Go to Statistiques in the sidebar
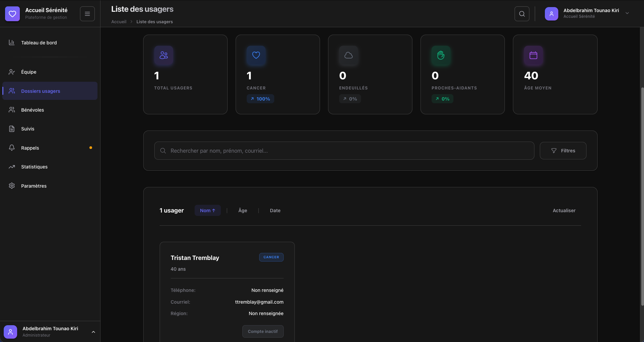 34,167
